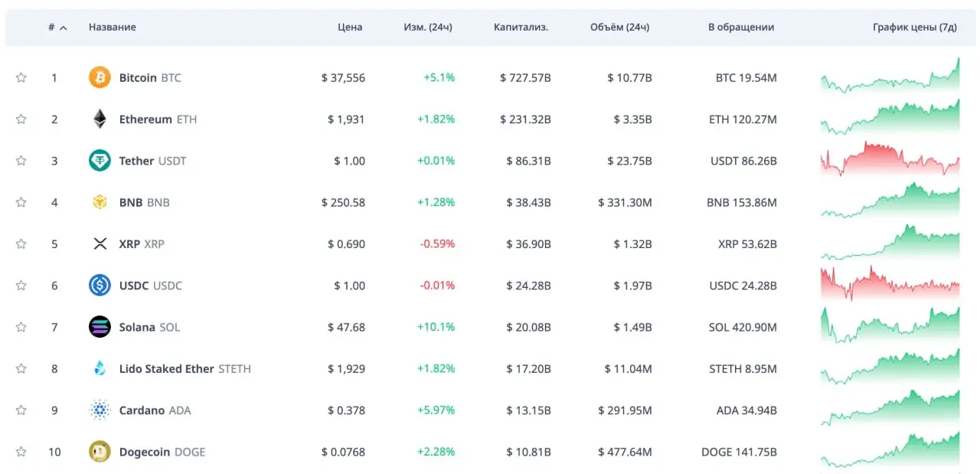980x474 pixels.
Task: Click Cardano price $ 0.378
Action: pos(346,410)
